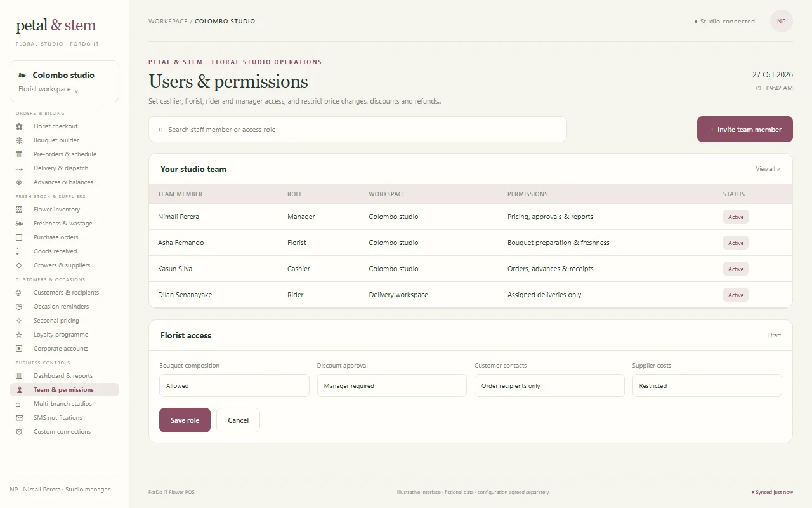812x508 pixels.
Task: Select Dilan Senanayake in the team table
Action: [x=185, y=295]
